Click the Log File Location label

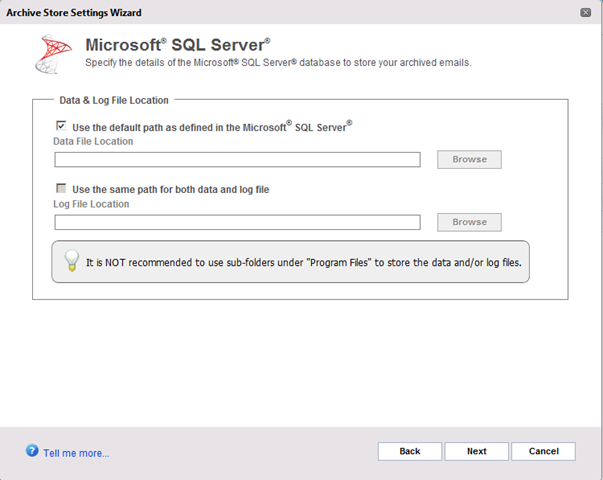(x=91, y=204)
